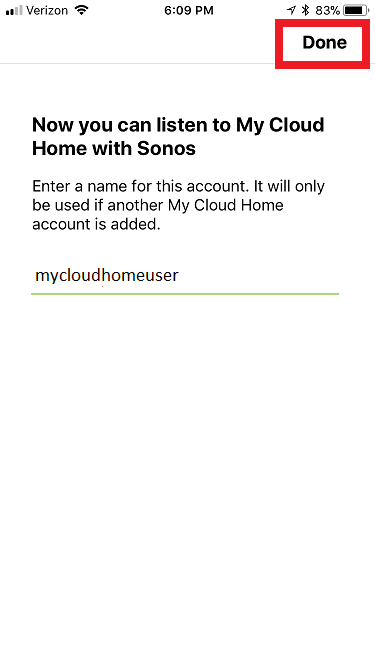Tap the battery level icon

click(x=356, y=11)
